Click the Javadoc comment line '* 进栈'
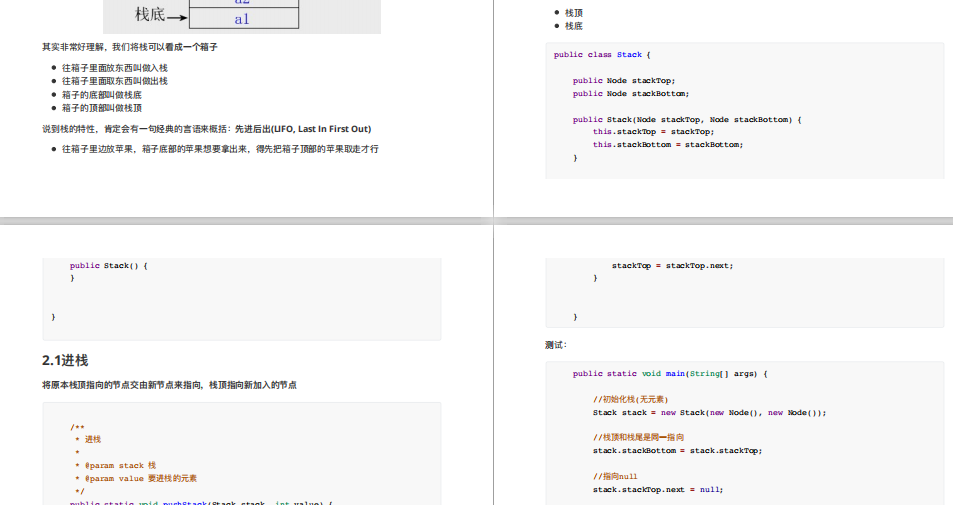The width and height of the screenshot is (953, 505). point(88,439)
